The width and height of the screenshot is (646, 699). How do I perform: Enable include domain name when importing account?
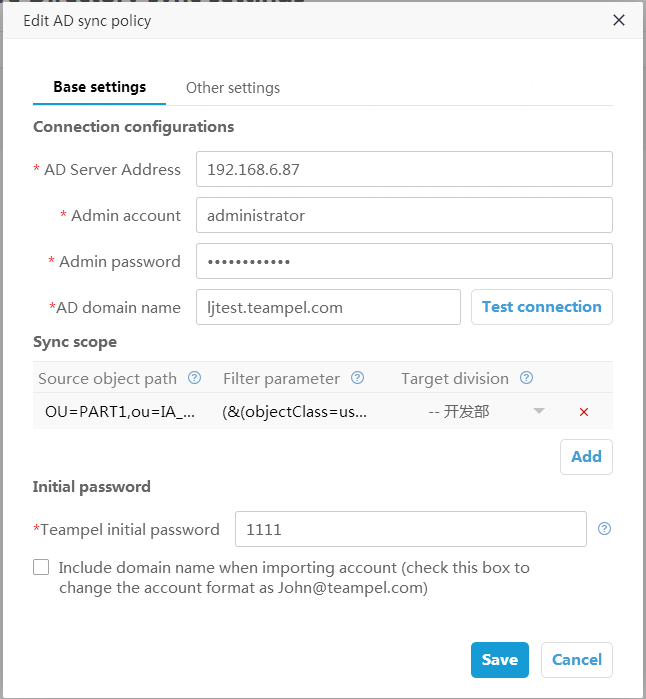click(41, 568)
